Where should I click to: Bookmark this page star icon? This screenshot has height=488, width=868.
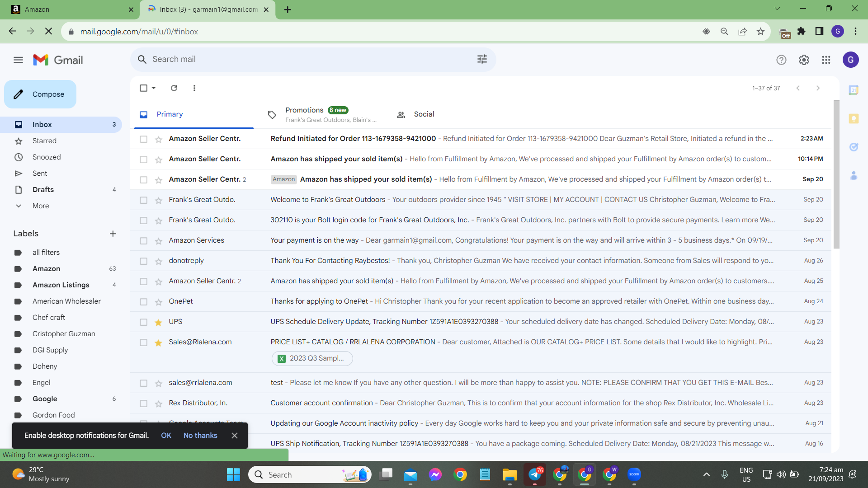tap(760, 31)
